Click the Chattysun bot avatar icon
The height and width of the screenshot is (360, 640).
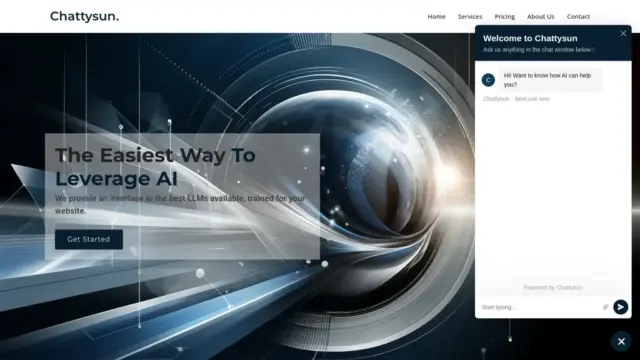488,80
